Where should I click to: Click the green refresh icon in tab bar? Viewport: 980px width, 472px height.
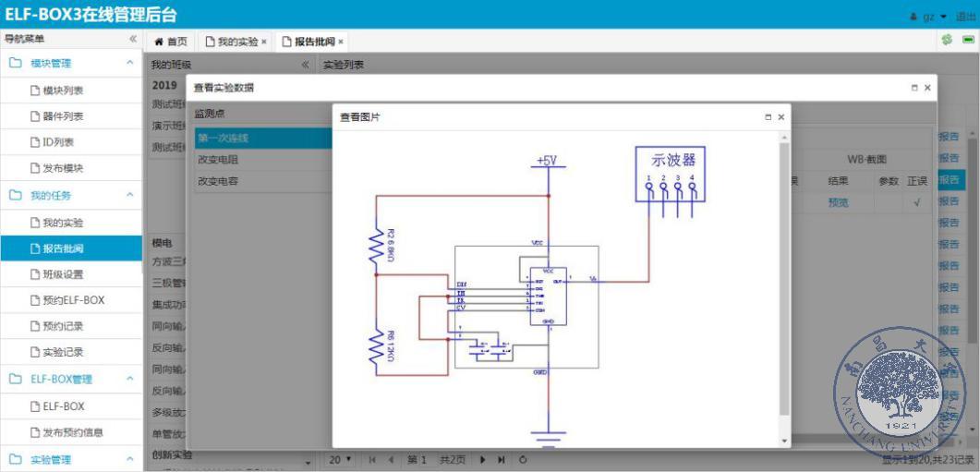coord(946,41)
